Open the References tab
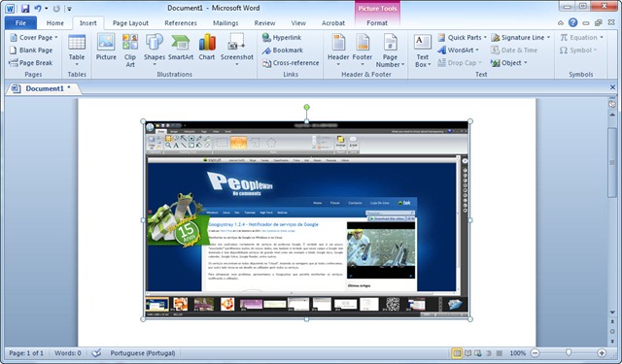 (x=181, y=23)
